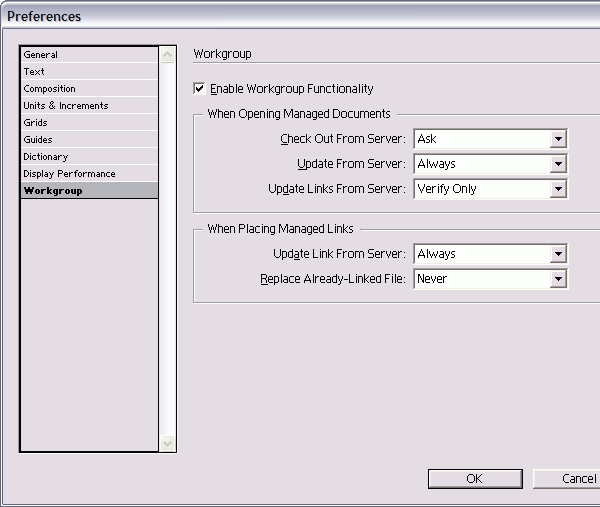Image resolution: width=600 pixels, height=507 pixels.
Task: Open Update From Server dropdown
Action: 490,164
